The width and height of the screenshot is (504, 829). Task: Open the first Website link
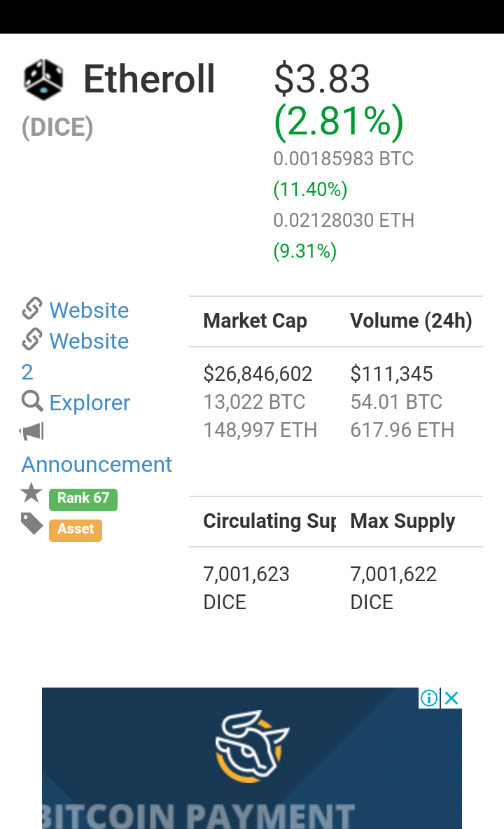[89, 310]
